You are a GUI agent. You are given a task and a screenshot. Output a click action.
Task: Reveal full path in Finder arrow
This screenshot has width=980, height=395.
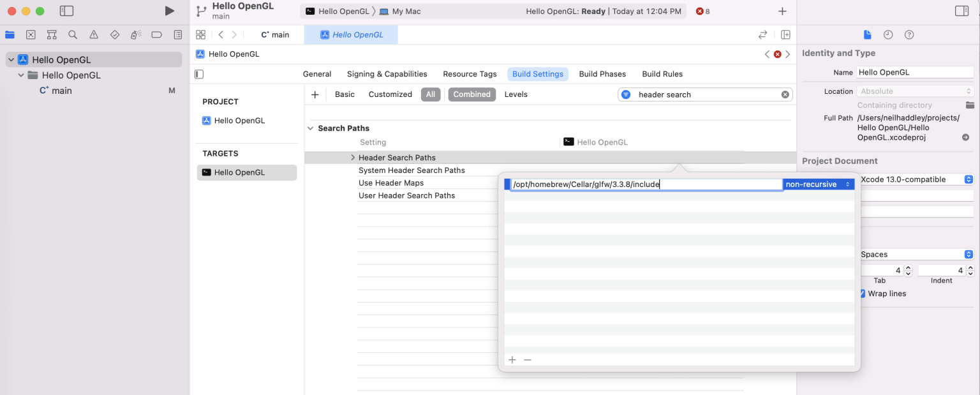click(x=965, y=137)
